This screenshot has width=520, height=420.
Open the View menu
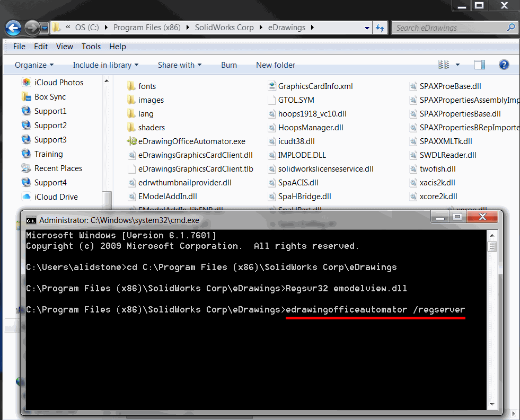[65, 47]
